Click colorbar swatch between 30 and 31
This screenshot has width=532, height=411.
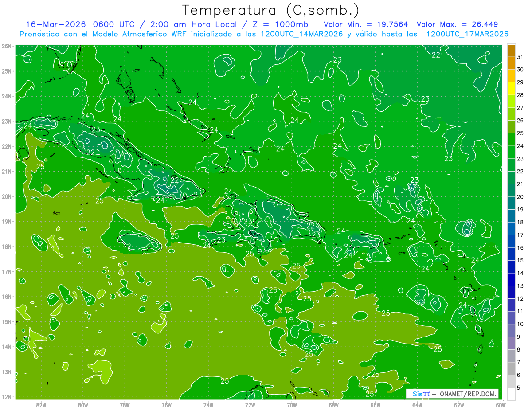(511, 63)
